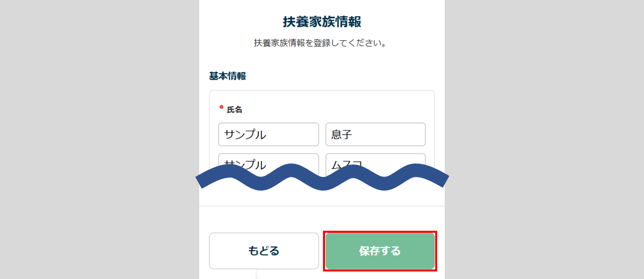Click the white gap between もどる and 保存する
Screen dimensions: 644x279
point(322,251)
